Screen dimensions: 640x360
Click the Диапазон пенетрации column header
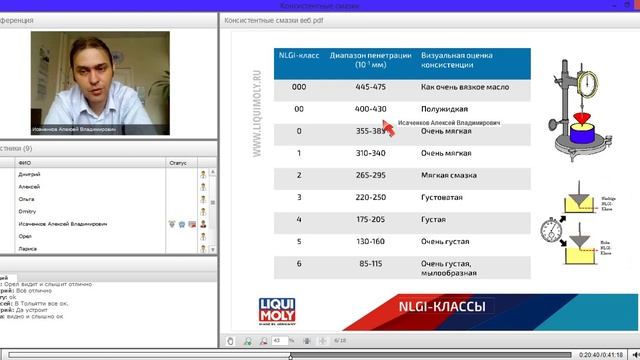tap(370, 60)
